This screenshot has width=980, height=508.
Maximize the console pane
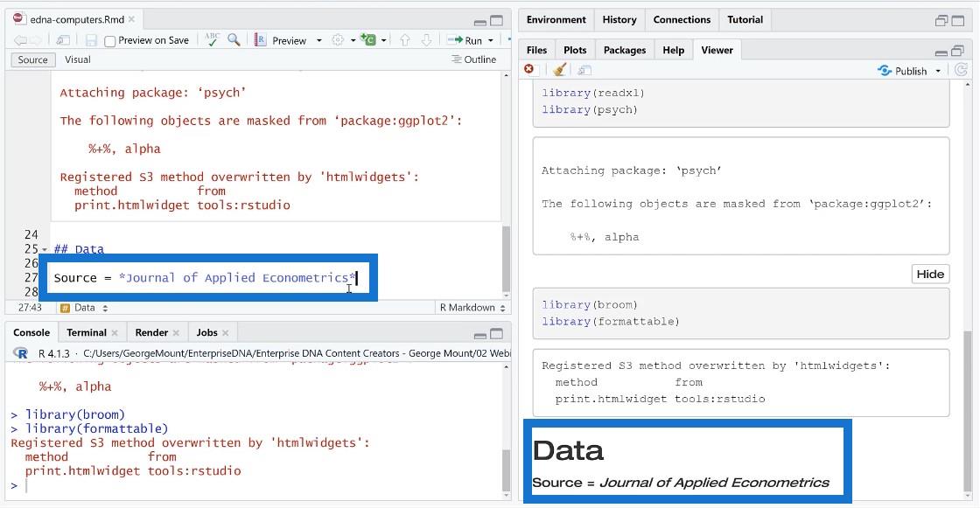[496, 334]
